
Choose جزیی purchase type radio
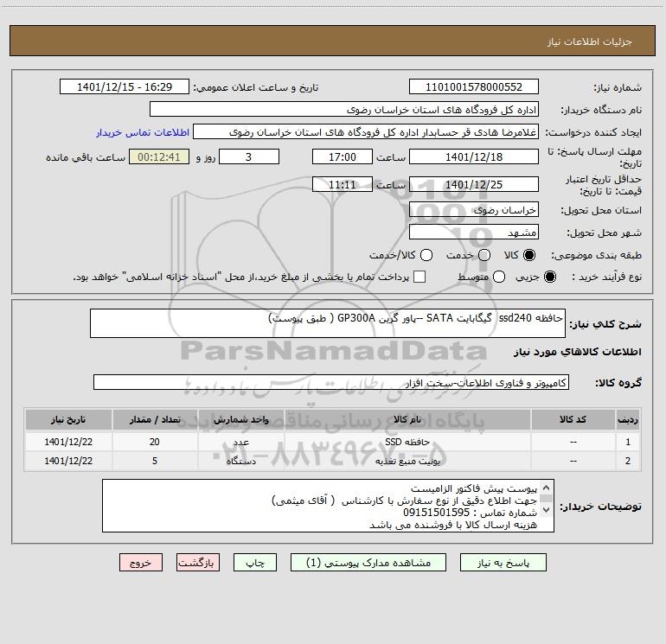(x=550, y=277)
